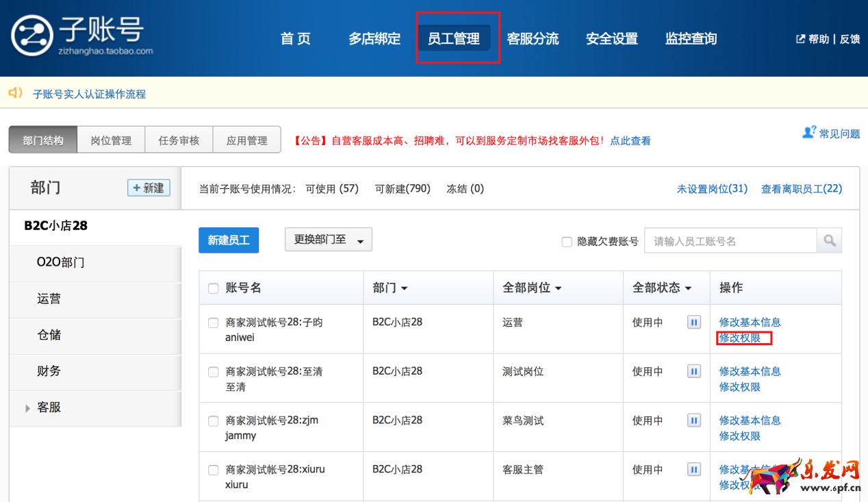The width and height of the screenshot is (868, 502).
Task: Tick the select-all checkbox beside 账号名
Action: [213, 288]
